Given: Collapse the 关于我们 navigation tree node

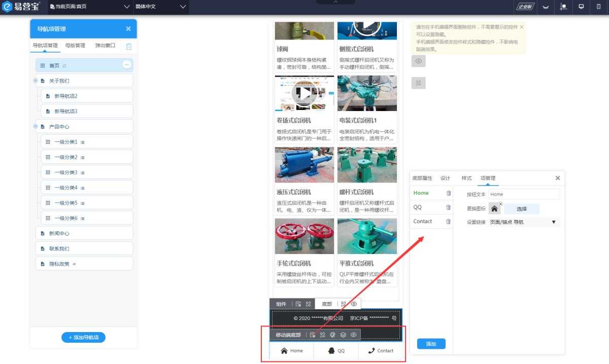Looking at the screenshot, I should coord(36,81).
